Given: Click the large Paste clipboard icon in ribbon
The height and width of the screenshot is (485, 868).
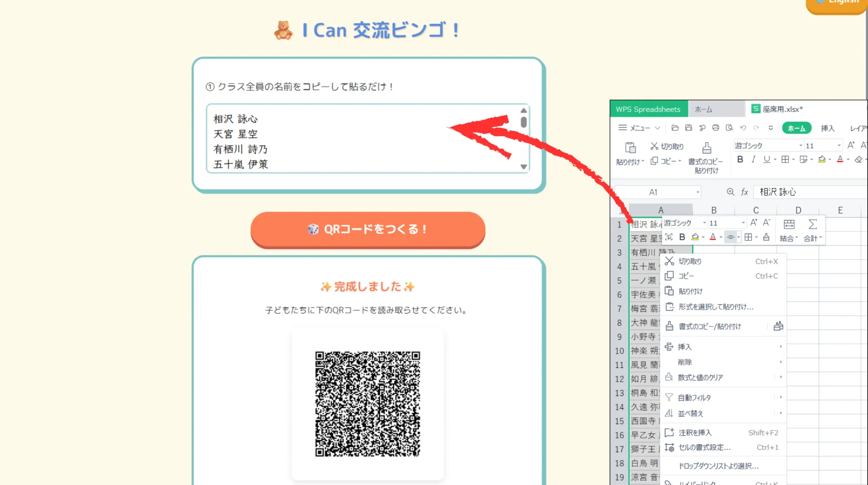Looking at the screenshot, I should point(630,148).
